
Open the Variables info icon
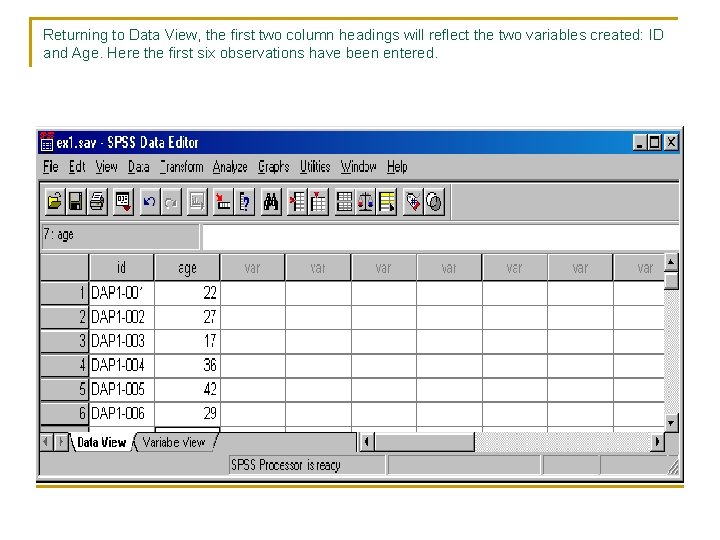click(x=245, y=202)
